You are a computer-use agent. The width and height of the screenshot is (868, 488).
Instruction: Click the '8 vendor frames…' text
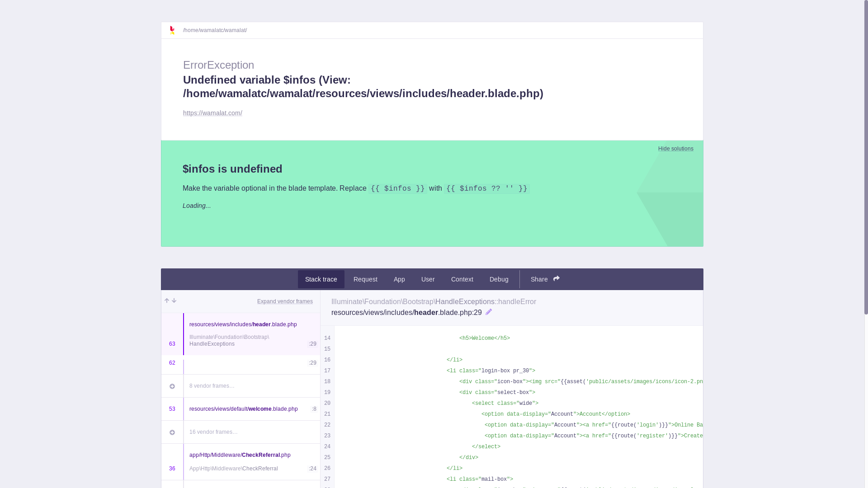[x=212, y=386]
